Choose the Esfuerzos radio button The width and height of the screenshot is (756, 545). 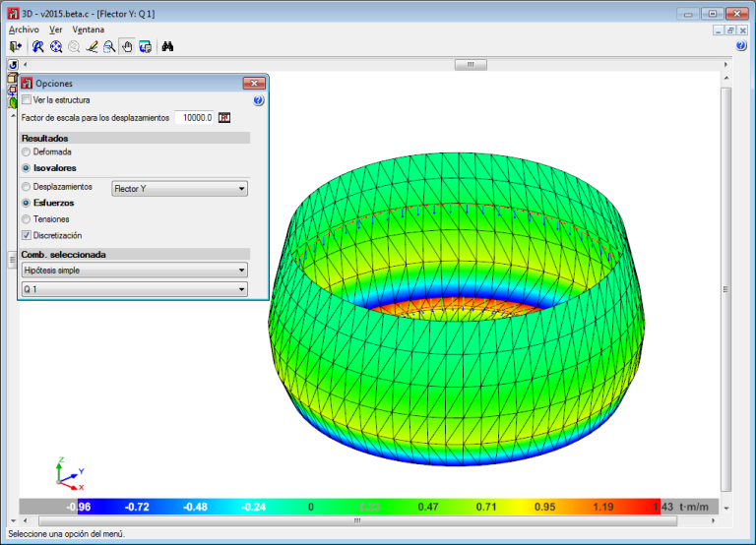(x=26, y=203)
